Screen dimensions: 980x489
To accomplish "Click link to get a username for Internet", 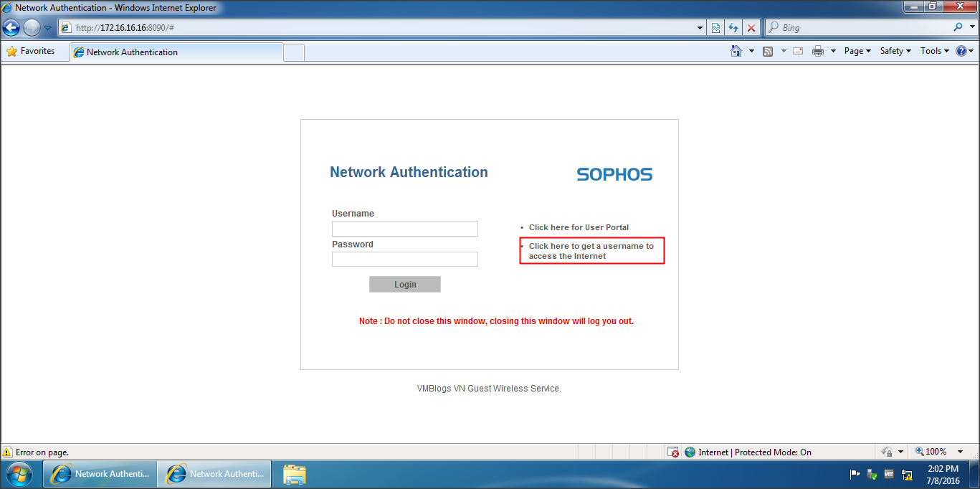I will 591,251.
